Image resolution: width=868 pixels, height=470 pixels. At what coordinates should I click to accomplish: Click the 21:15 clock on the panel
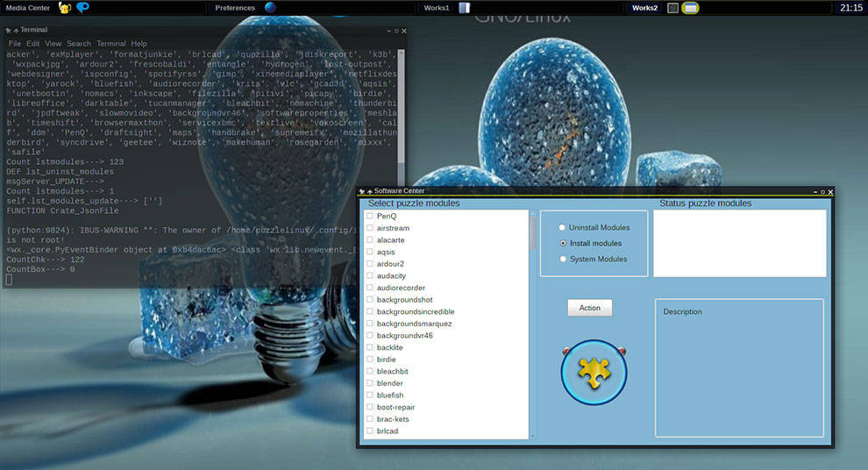[850, 8]
